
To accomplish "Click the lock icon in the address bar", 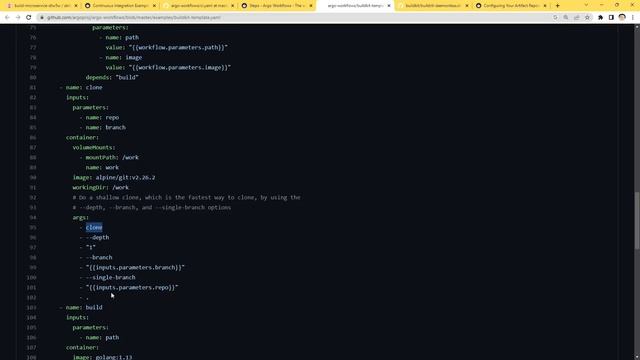I will (42, 18).
